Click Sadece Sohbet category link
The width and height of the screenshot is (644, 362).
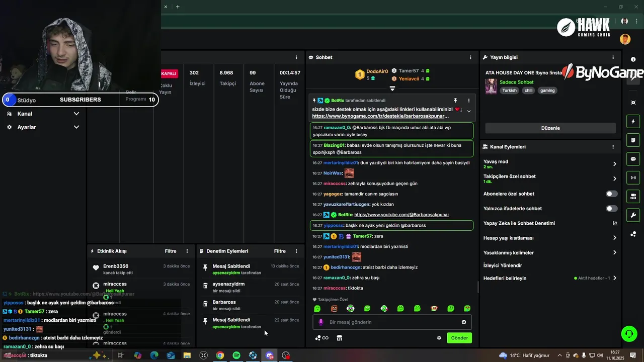(516, 82)
